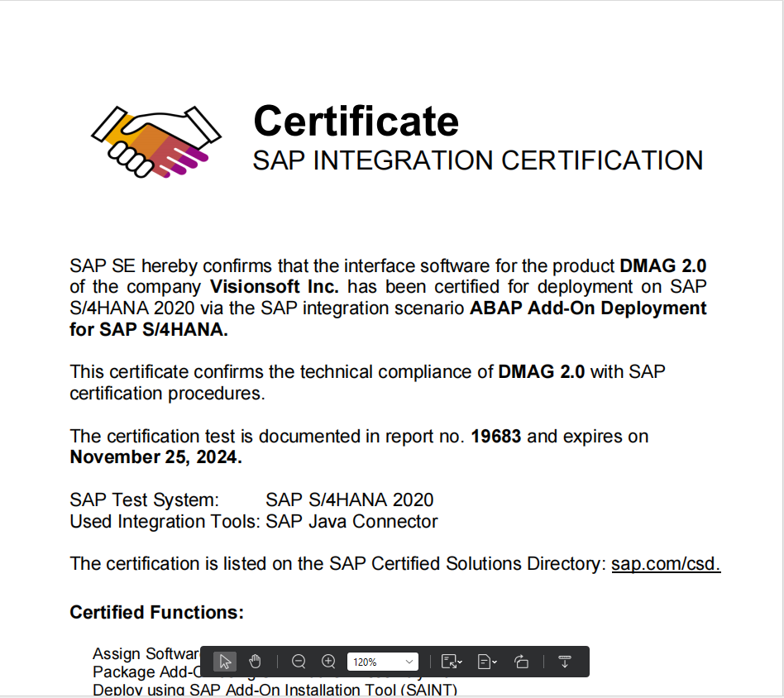Click the November 25, 2024 expiry date

(155, 457)
